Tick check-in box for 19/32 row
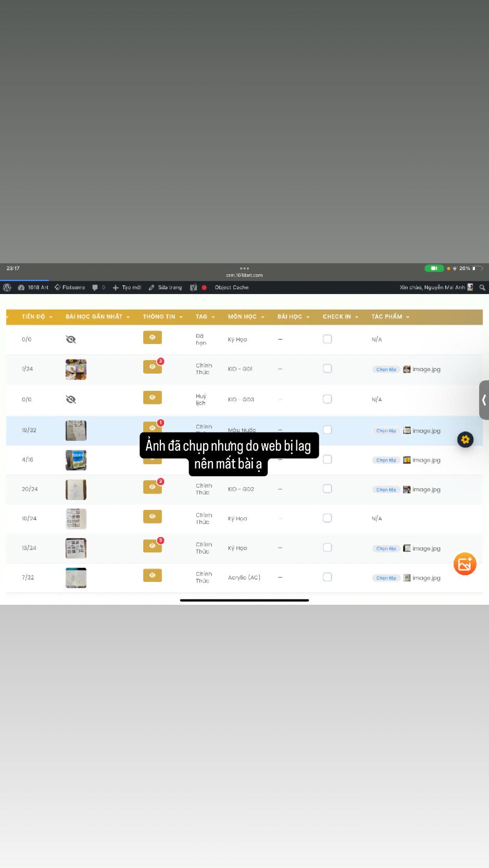Image resolution: width=489 pixels, height=868 pixels. [x=327, y=430]
